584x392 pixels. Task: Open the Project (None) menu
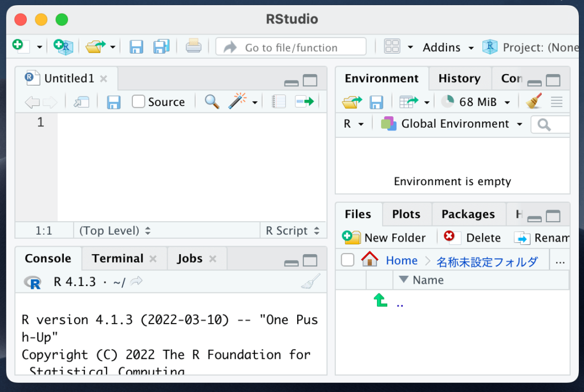click(x=531, y=47)
